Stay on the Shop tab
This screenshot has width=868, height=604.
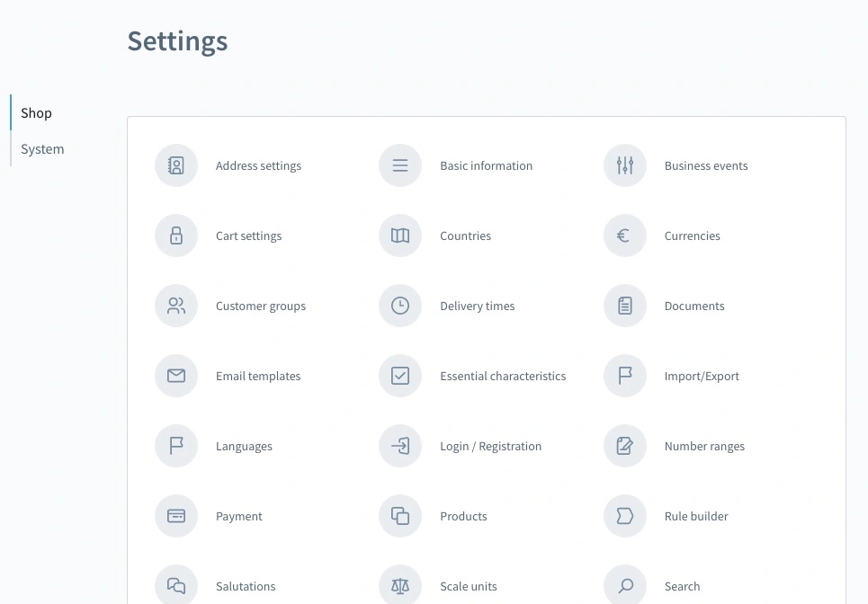36,112
